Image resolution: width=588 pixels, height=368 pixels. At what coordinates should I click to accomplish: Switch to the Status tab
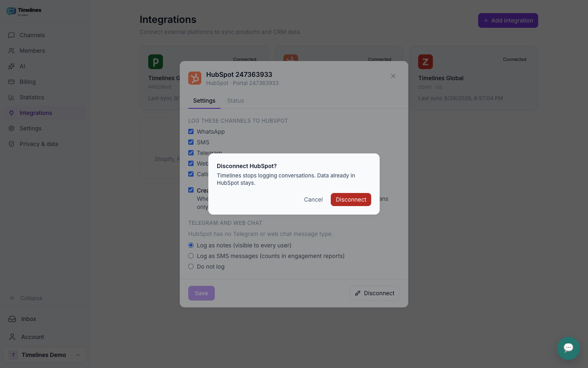(x=235, y=101)
